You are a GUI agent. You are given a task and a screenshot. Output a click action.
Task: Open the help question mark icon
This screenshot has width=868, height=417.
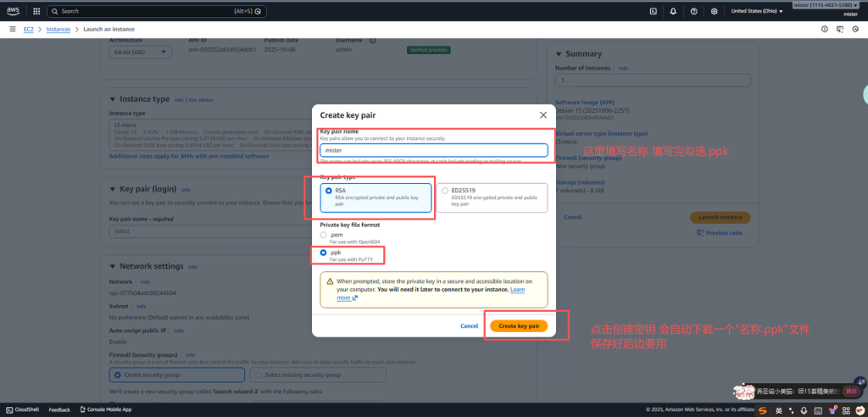[x=693, y=11]
